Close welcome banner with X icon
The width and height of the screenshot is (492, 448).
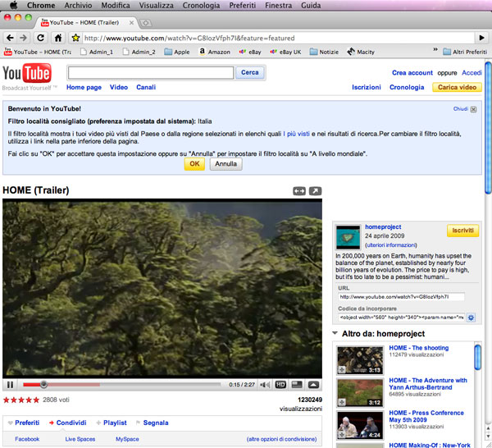[473, 109]
